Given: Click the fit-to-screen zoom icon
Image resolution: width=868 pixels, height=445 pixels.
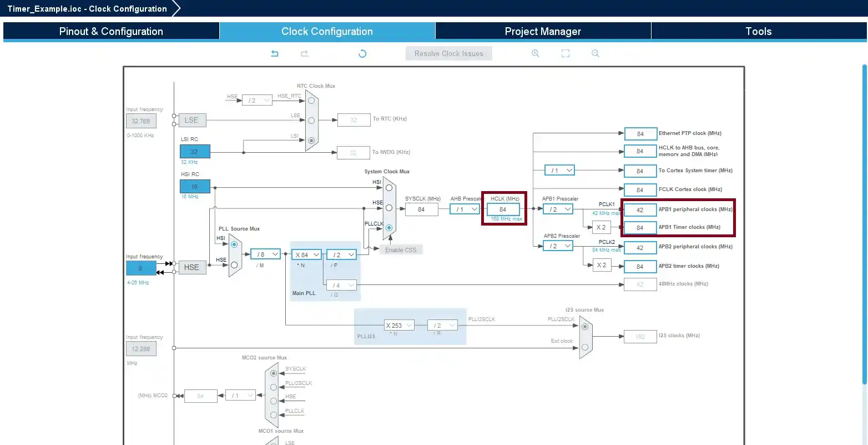Looking at the screenshot, I should (565, 53).
